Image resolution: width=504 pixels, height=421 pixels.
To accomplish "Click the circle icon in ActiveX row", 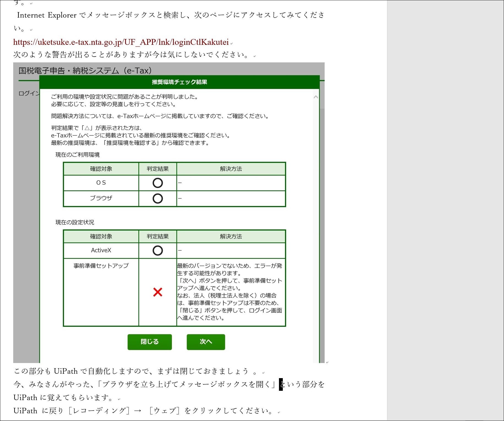I will 158,251.
